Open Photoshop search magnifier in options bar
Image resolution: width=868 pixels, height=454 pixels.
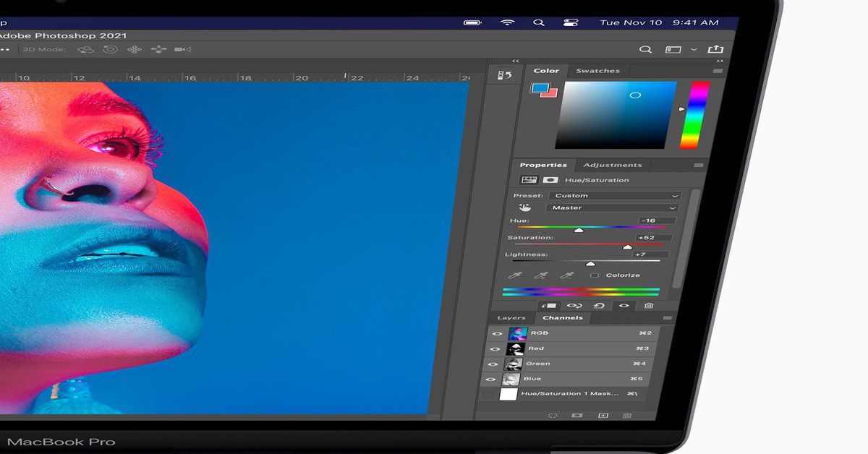coord(645,49)
